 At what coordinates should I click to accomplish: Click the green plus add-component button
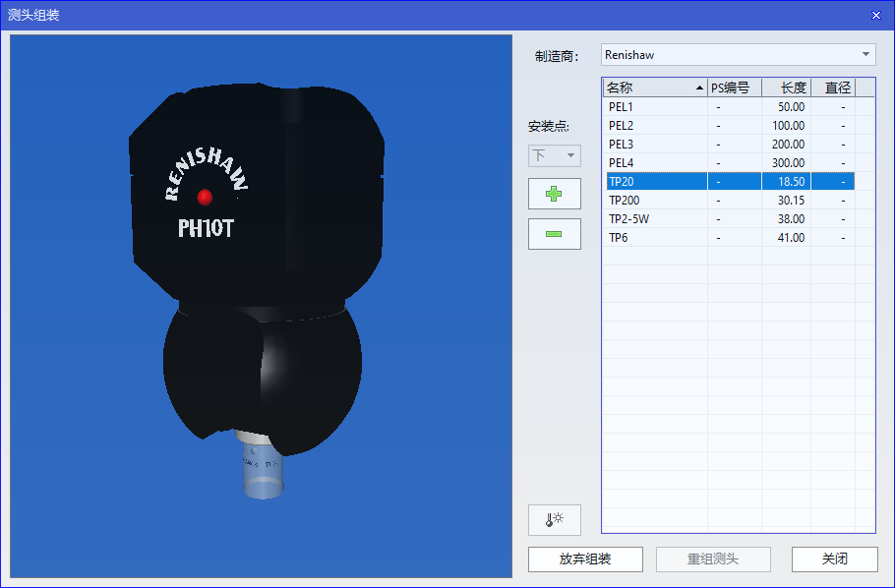pos(555,194)
